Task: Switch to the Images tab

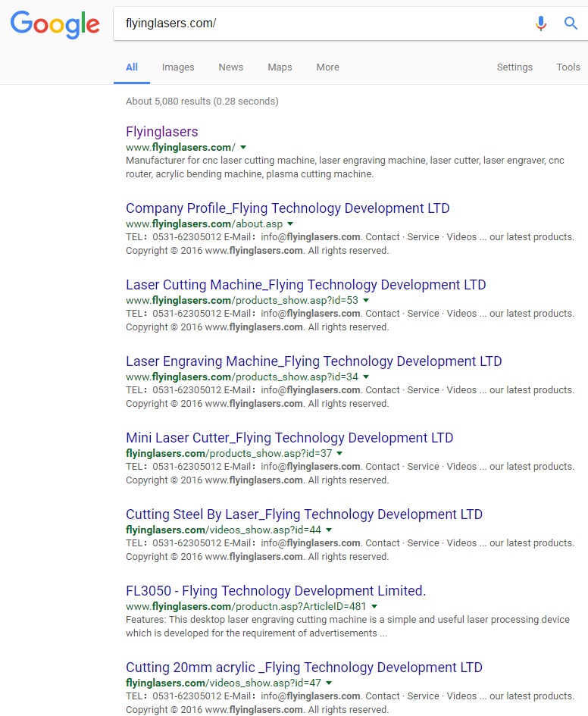Action: pyautogui.click(x=178, y=67)
